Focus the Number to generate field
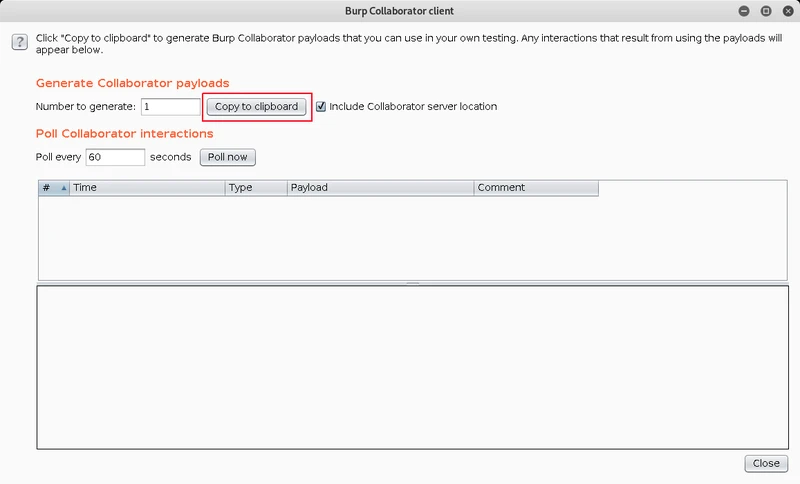The width and height of the screenshot is (800, 484). click(170, 107)
